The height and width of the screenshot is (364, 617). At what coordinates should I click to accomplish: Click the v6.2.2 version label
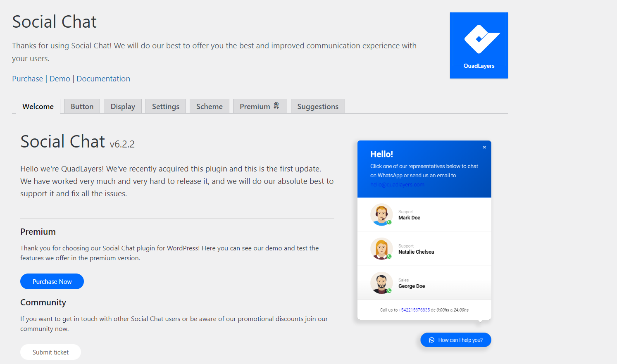[x=122, y=144]
